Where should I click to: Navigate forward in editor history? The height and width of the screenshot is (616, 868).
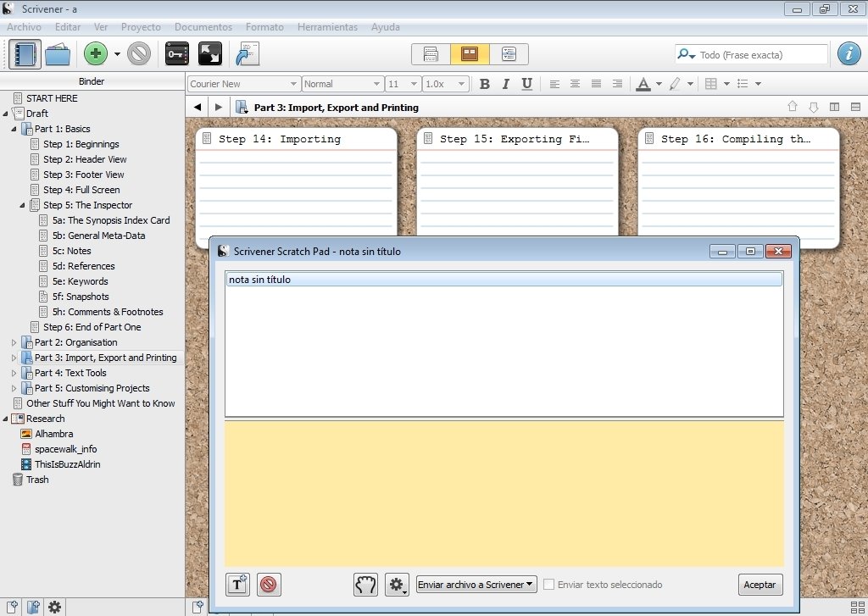[218, 108]
